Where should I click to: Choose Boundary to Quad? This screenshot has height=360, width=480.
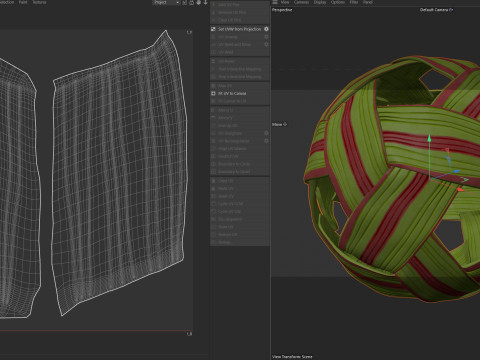239,172
